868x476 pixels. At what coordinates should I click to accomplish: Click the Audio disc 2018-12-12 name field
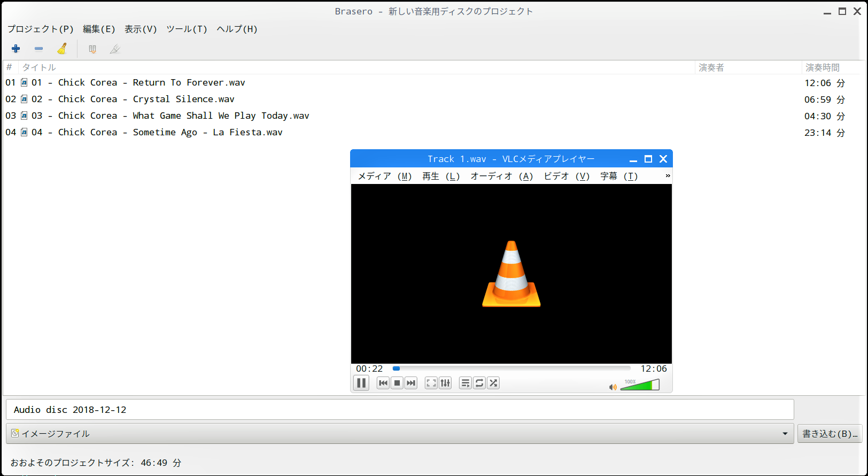point(400,410)
